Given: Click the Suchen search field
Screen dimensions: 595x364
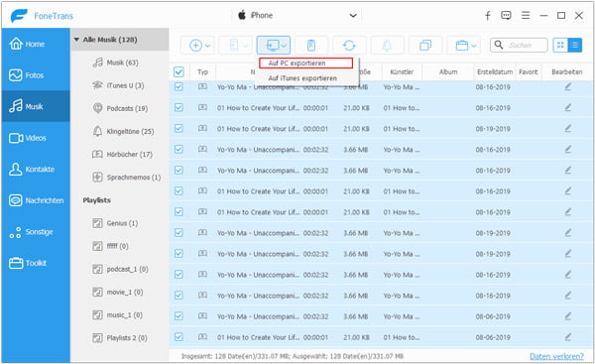Looking at the screenshot, I should tap(519, 46).
